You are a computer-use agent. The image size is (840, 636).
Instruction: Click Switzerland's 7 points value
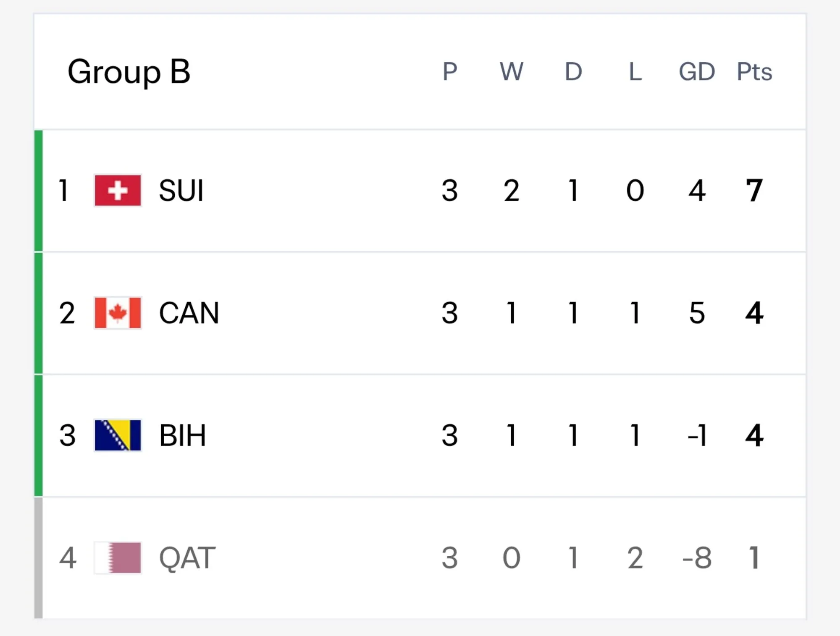point(754,191)
